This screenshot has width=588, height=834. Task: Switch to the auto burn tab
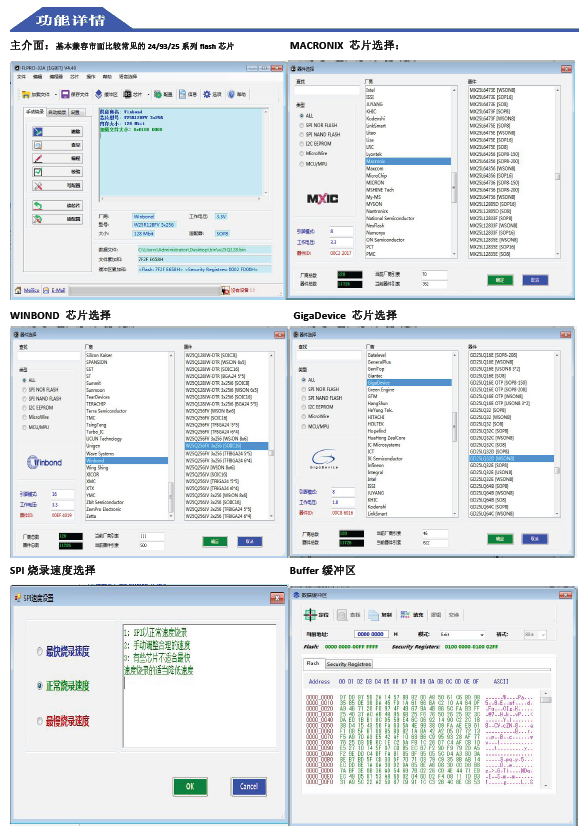click(x=57, y=112)
